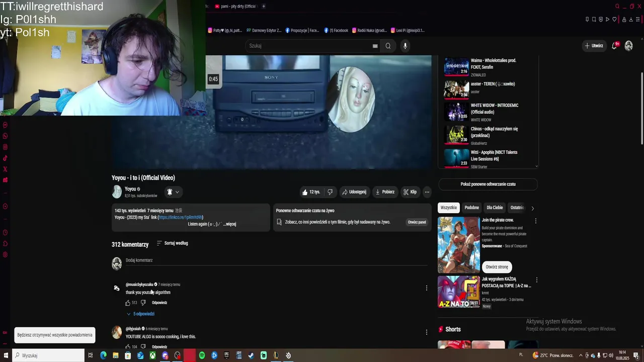
Task: Reply to @musicbykyozaku with Odpowiedz
Action: pyautogui.click(x=159, y=303)
